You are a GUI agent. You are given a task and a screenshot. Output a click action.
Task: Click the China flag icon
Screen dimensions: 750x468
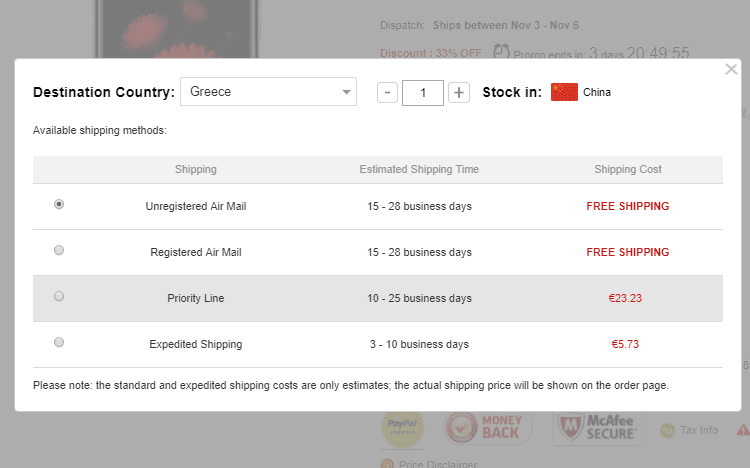pos(564,92)
